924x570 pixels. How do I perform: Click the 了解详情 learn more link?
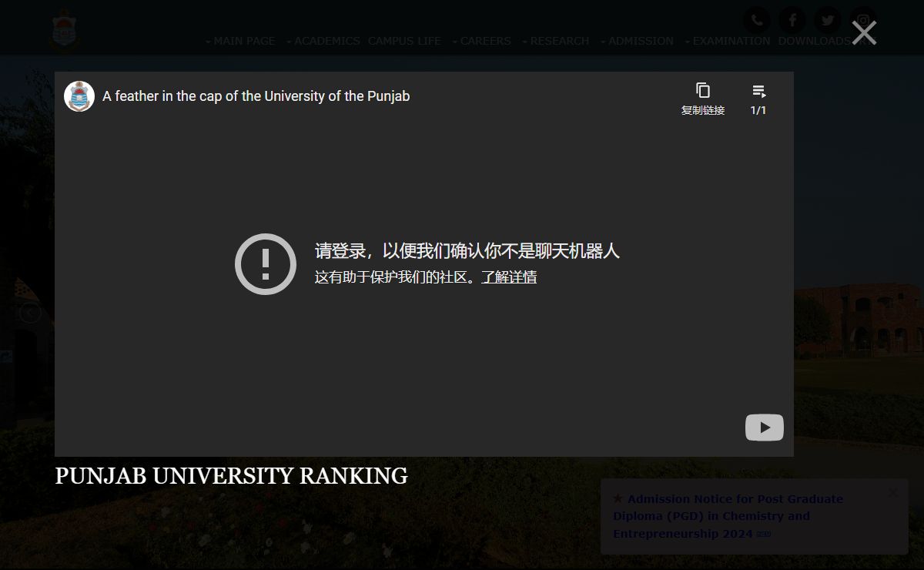tap(509, 277)
